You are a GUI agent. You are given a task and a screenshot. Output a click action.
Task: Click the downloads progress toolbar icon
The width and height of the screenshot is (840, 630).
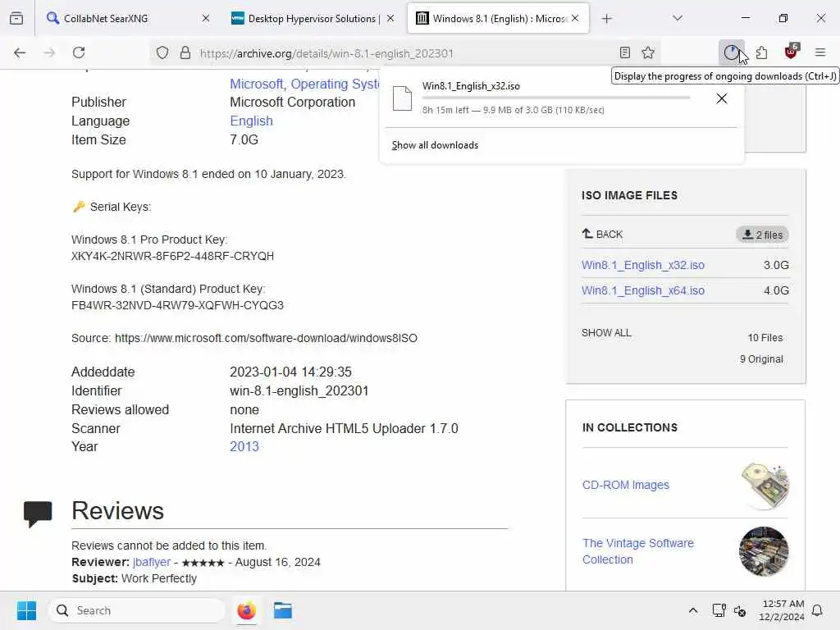tap(731, 52)
